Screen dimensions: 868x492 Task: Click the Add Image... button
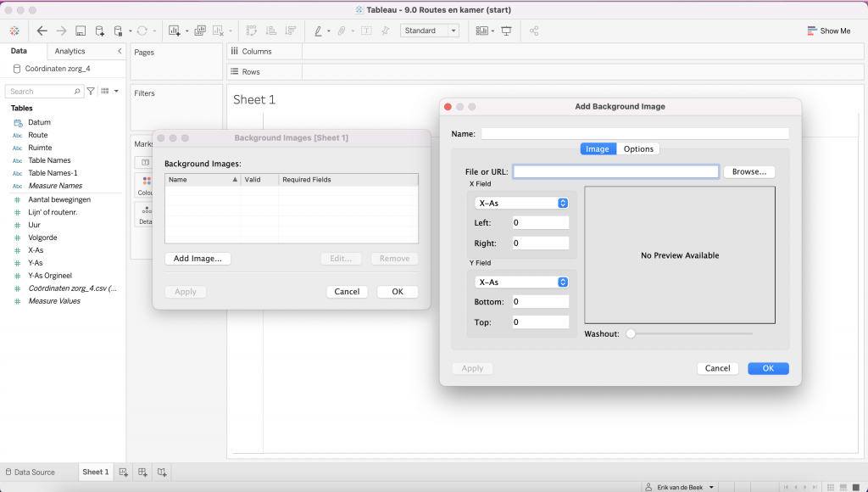[198, 259]
